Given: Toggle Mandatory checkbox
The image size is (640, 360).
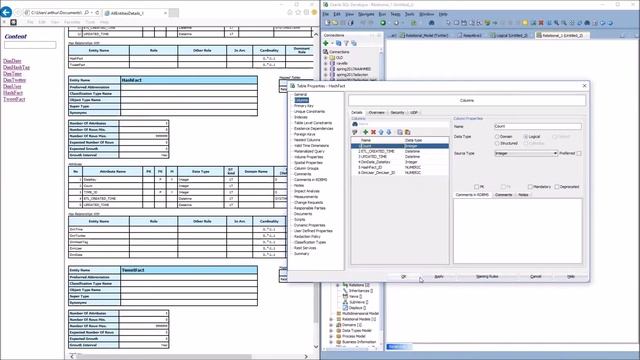Looking at the screenshot, I should tap(530, 187).
